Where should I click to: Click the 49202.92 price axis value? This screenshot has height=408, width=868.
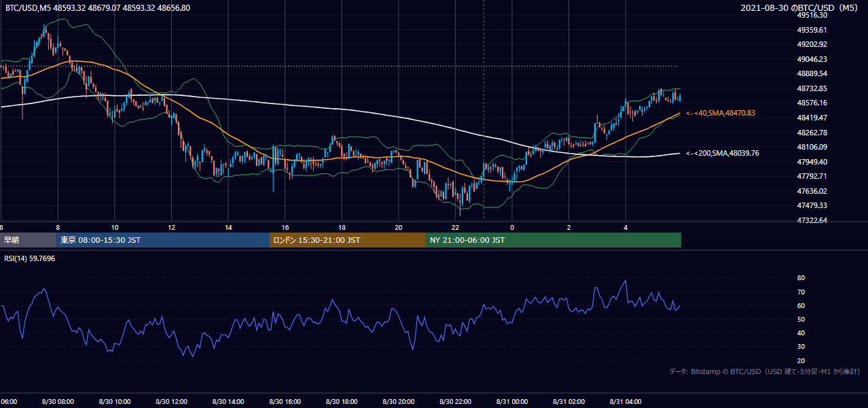812,44
